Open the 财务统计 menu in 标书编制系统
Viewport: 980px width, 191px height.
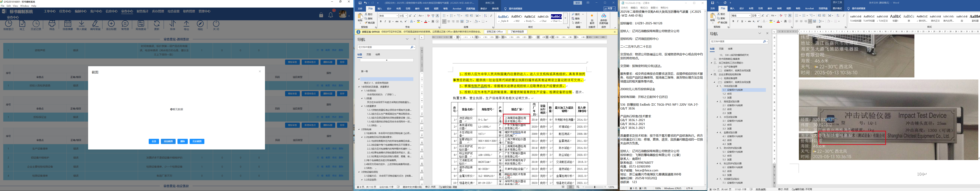tap(143, 11)
